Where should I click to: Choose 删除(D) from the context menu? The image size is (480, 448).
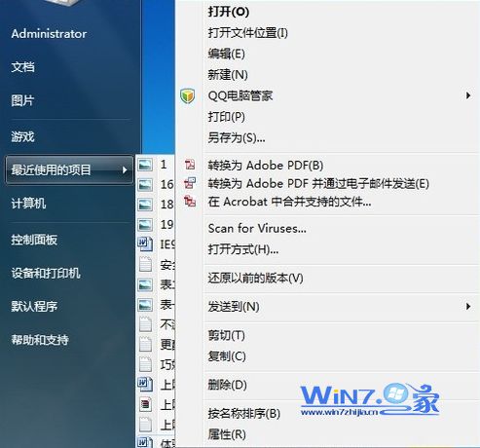coord(227,385)
